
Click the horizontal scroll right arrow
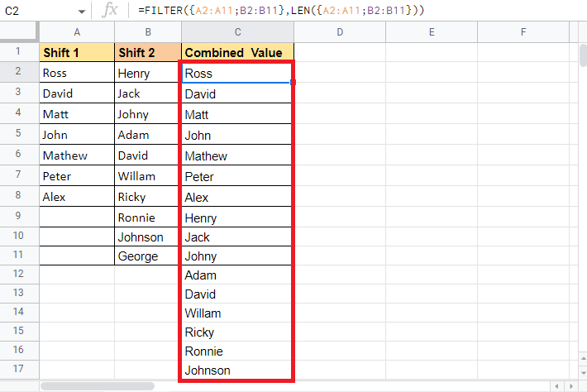click(571, 386)
